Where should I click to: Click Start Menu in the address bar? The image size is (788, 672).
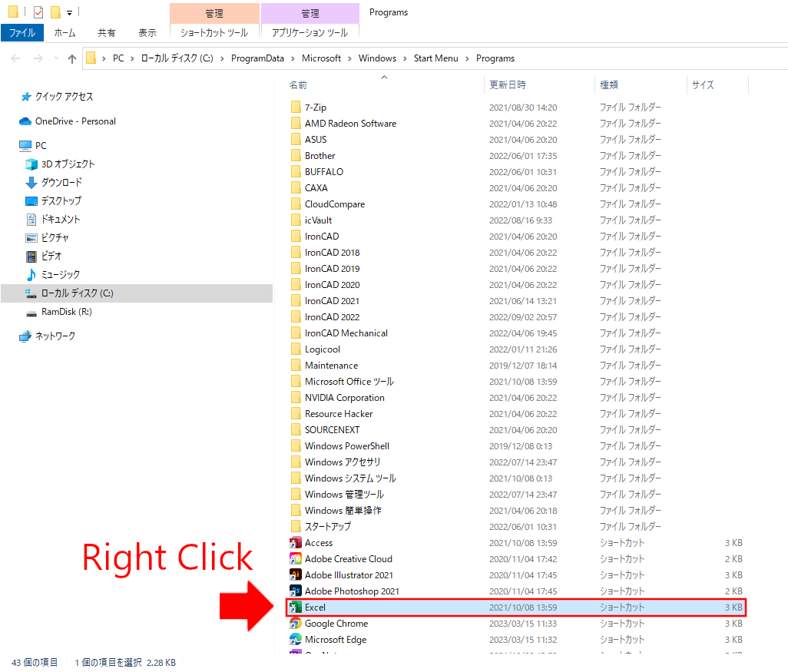435,58
